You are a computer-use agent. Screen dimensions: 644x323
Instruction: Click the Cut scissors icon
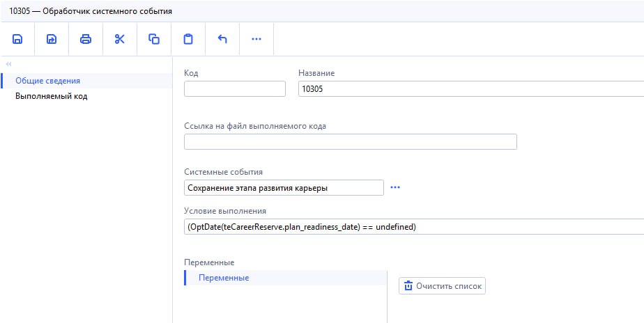[120, 39]
